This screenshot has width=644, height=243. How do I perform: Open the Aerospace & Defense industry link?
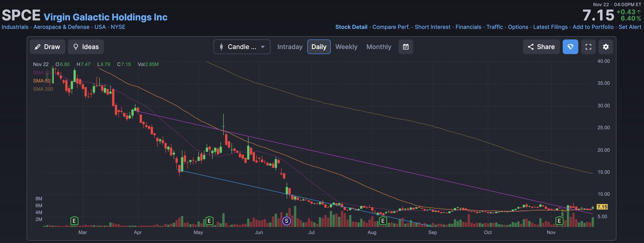click(62, 27)
